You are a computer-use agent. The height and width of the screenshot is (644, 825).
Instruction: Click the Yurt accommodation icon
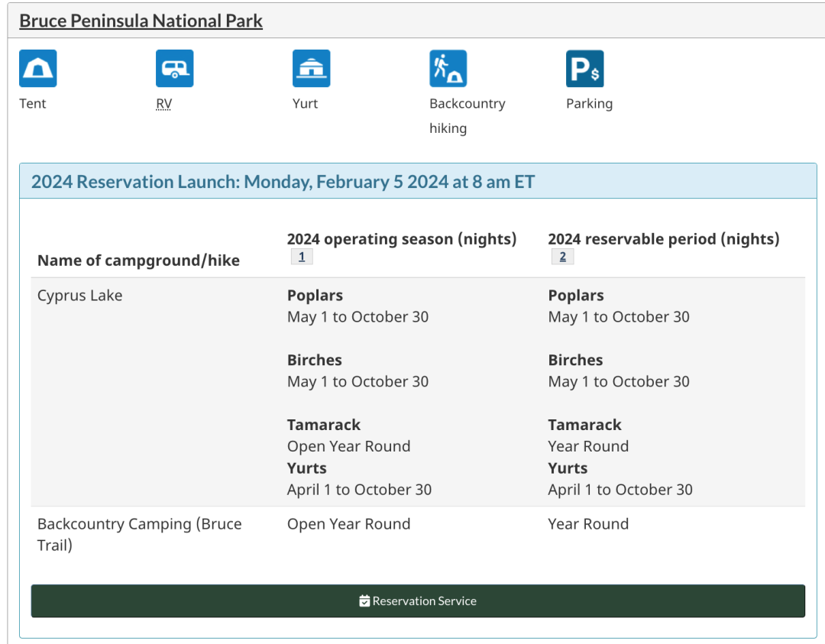(x=312, y=69)
